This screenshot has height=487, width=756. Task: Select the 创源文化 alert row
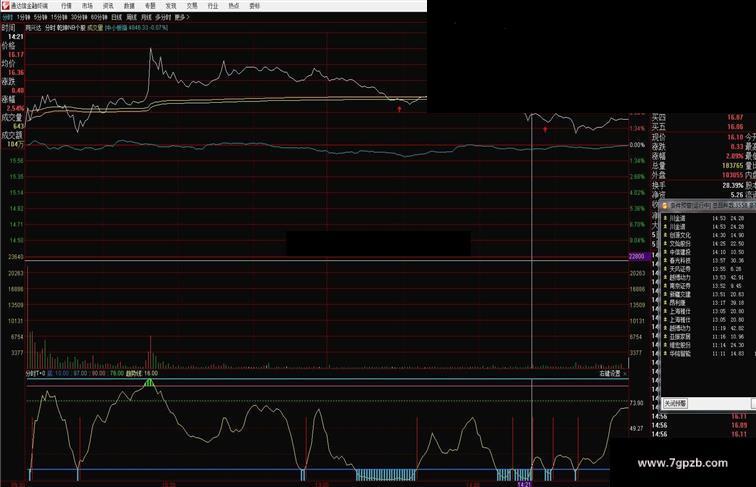coord(709,235)
